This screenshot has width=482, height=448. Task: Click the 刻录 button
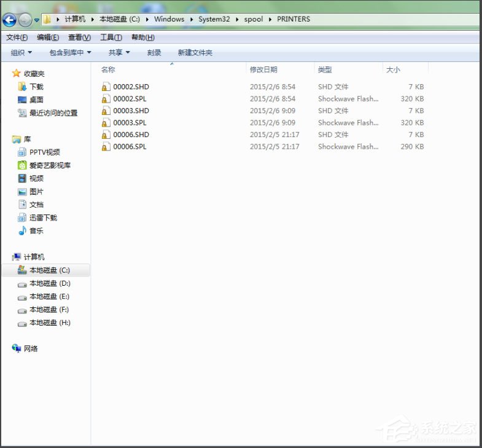[x=154, y=53]
